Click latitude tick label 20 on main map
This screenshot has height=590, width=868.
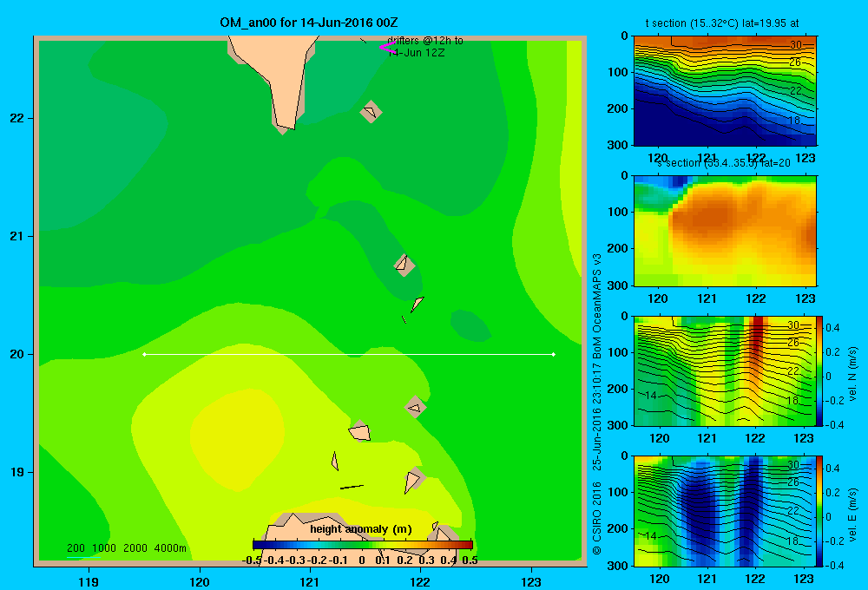pyautogui.click(x=17, y=354)
